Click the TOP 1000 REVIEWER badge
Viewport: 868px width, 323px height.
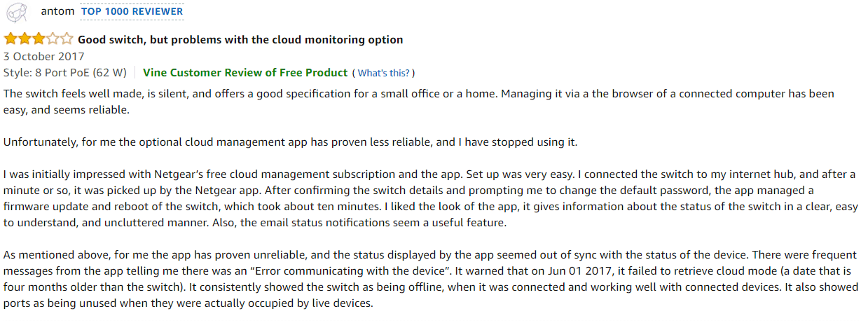[x=132, y=11]
